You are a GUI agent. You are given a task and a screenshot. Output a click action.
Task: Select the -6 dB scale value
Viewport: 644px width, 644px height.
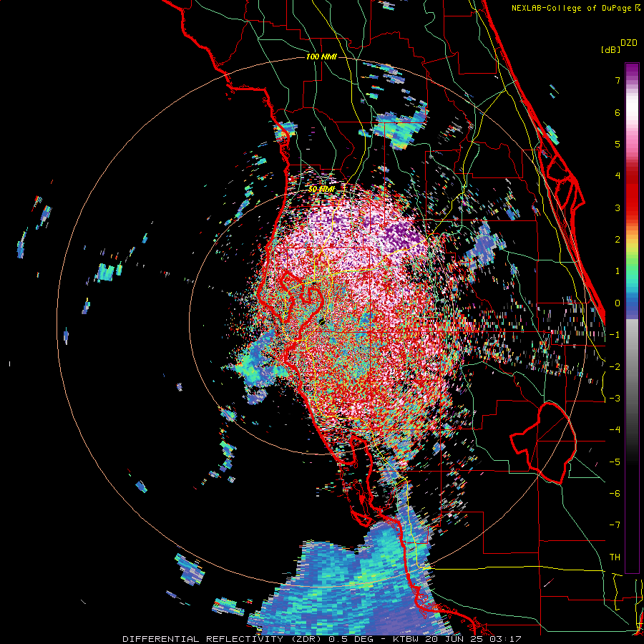615,494
